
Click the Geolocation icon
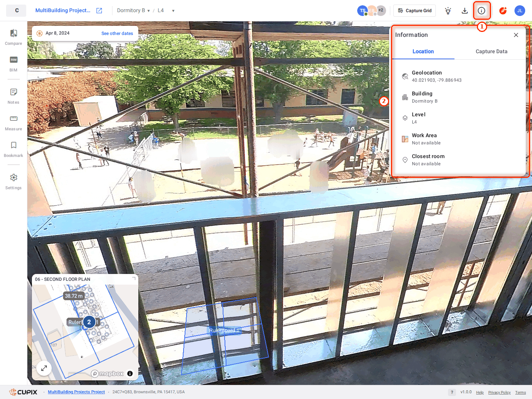pyautogui.click(x=405, y=76)
